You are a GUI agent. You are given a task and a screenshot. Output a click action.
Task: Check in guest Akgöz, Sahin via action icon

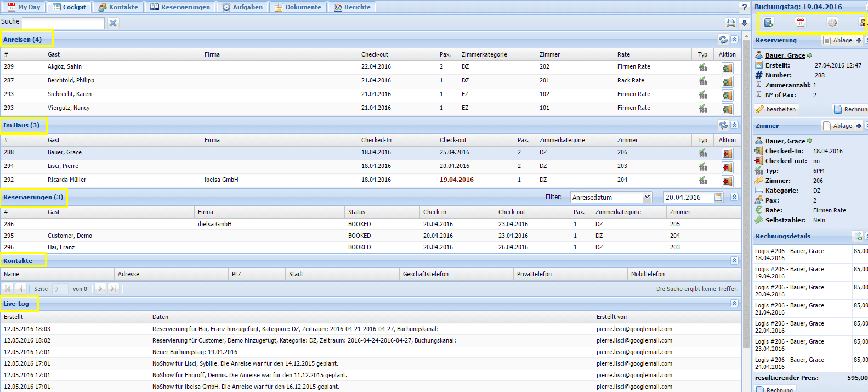click(x=727, y=68)
